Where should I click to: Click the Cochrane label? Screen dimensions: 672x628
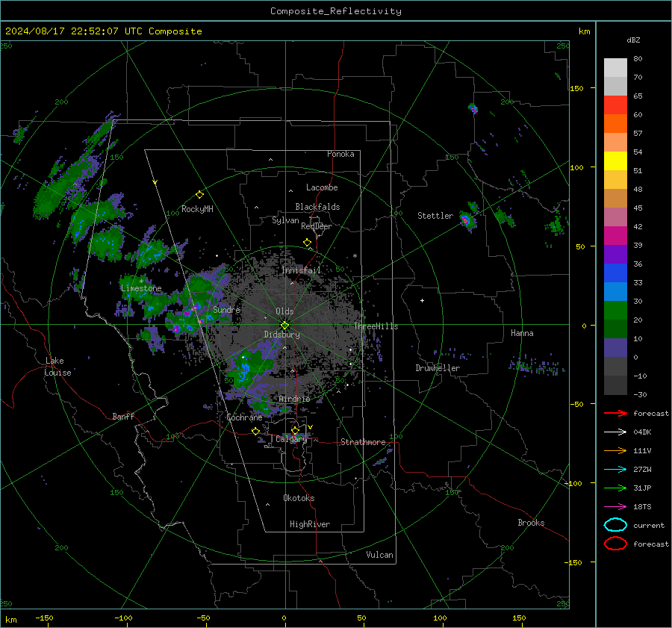(244, 417)
